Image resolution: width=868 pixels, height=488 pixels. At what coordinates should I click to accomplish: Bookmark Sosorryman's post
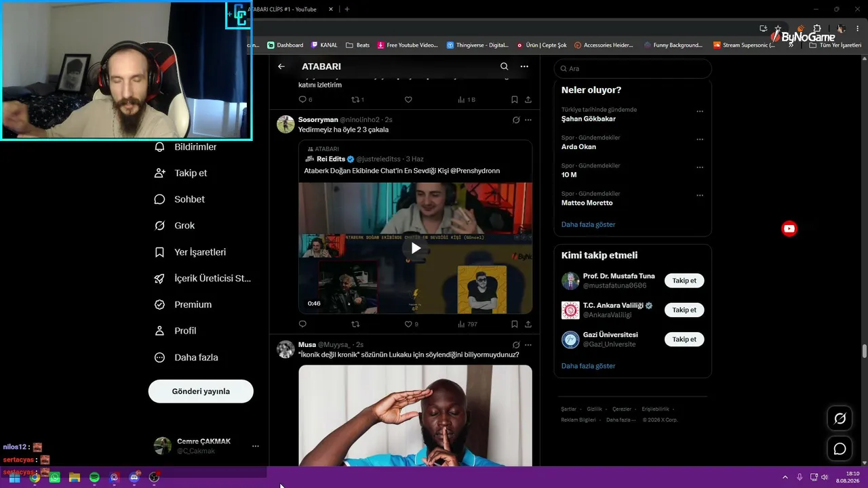(x=515, y=324)
